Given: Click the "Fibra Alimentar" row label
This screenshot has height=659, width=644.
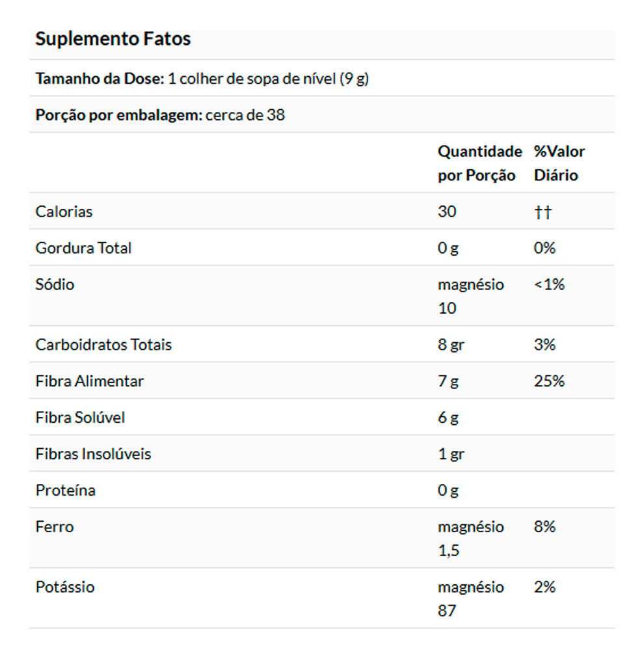Looking at the screenshot, I should click(x=89, y=381).
